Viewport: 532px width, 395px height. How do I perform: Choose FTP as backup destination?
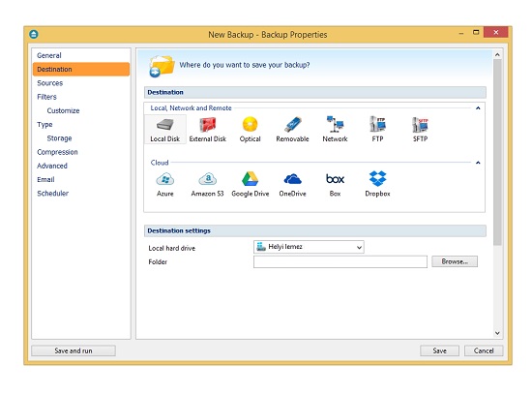tap(377, 129)
